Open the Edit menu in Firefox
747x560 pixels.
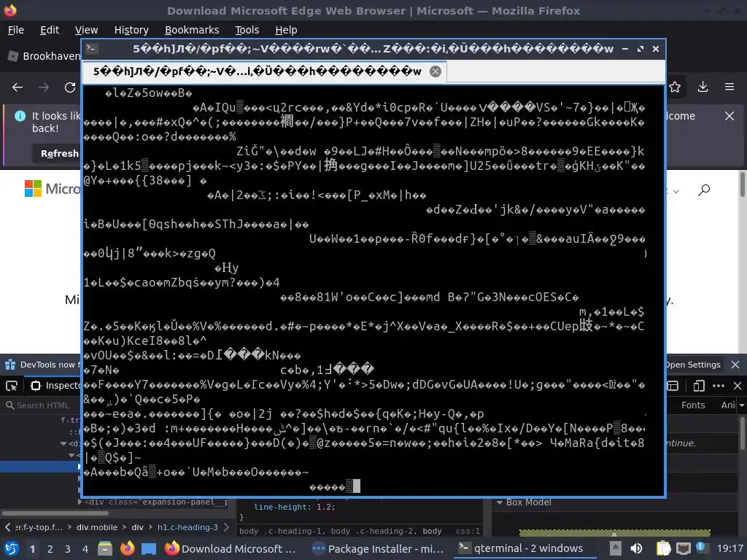pos(50,30)
